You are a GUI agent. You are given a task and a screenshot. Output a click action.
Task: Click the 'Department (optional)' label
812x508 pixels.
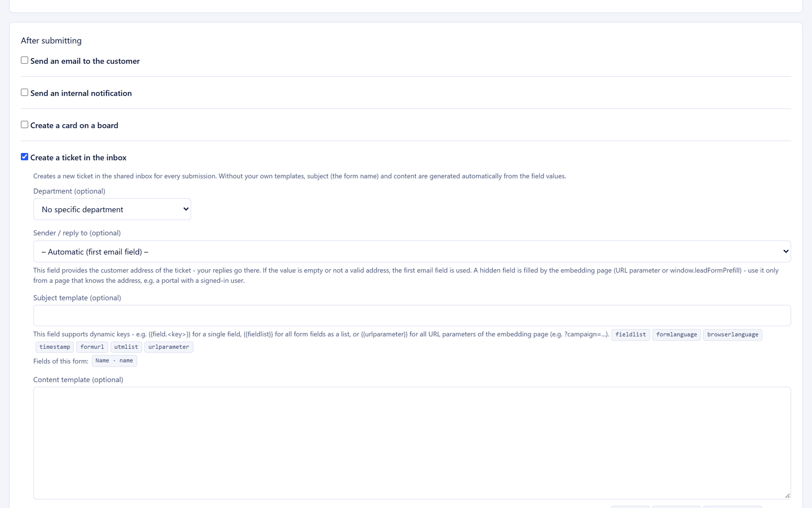69,191
